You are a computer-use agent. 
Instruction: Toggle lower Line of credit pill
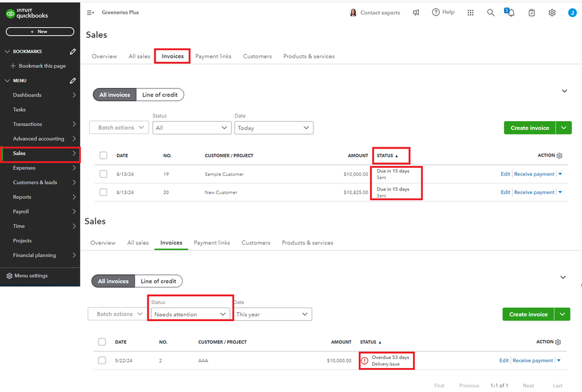click(x=158, y=281)
